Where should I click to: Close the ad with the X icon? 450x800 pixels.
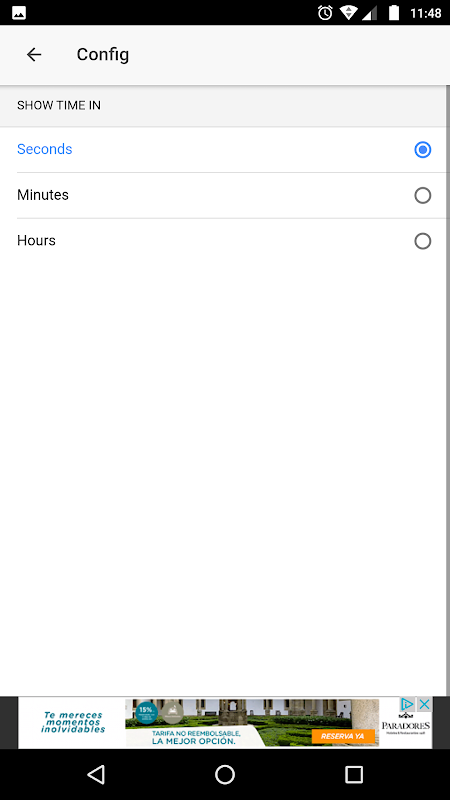coord(424,705)
